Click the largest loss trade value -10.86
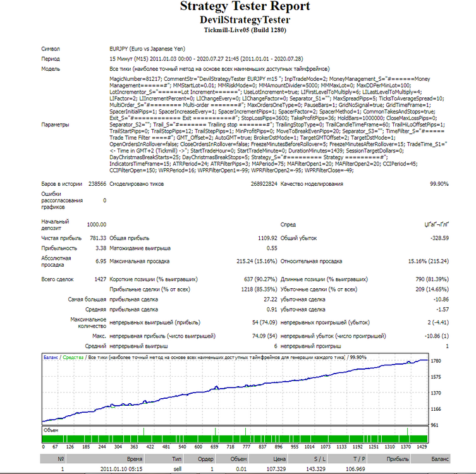 point(441,300)
